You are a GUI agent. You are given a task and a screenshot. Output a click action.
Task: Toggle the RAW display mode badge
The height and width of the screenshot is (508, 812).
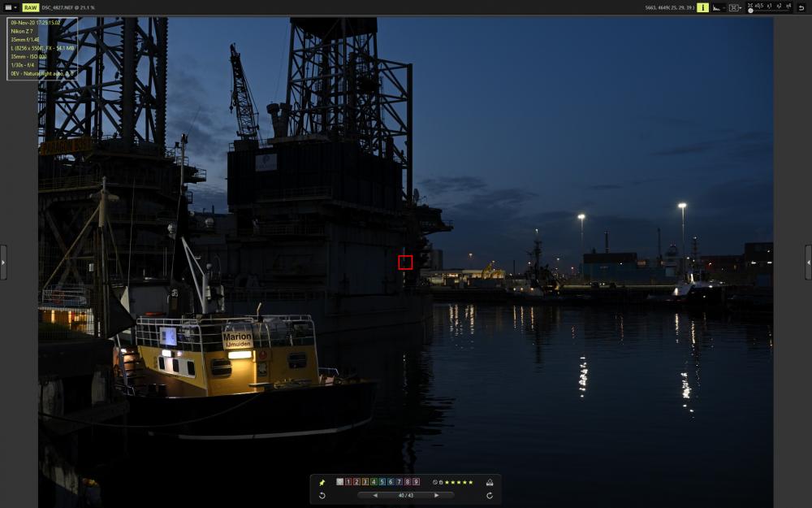coord(31,8)
